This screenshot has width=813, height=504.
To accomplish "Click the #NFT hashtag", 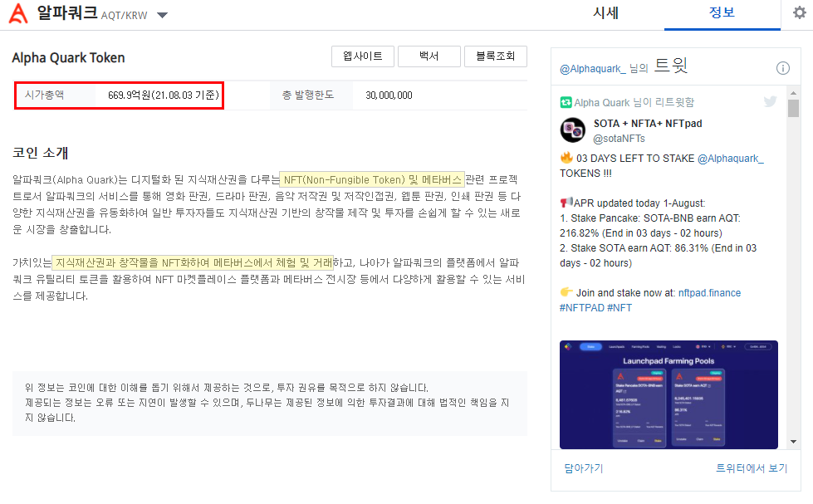I will [620, 307].
